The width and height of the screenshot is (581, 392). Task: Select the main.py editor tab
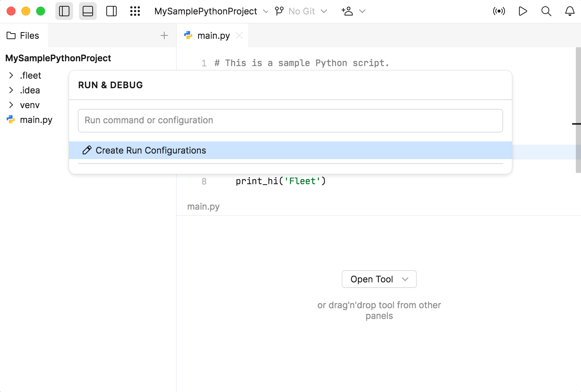(x=213, y=36)
